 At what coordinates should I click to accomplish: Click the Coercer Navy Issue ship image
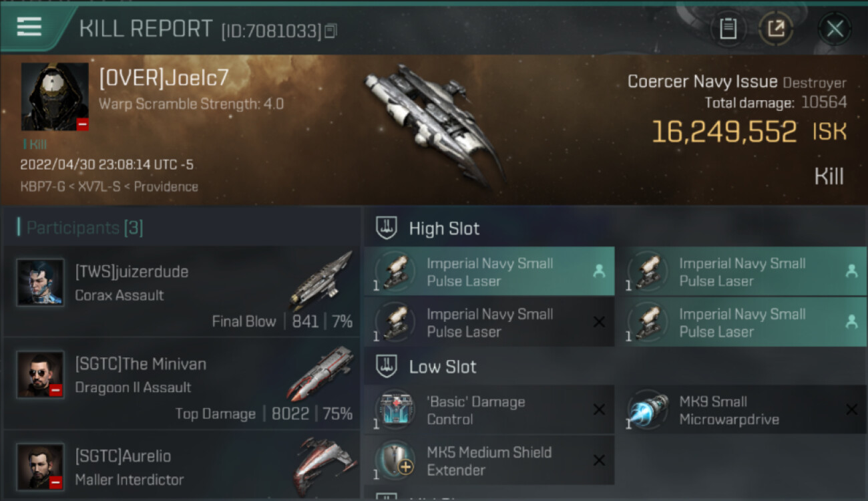[x=434, y=124]
